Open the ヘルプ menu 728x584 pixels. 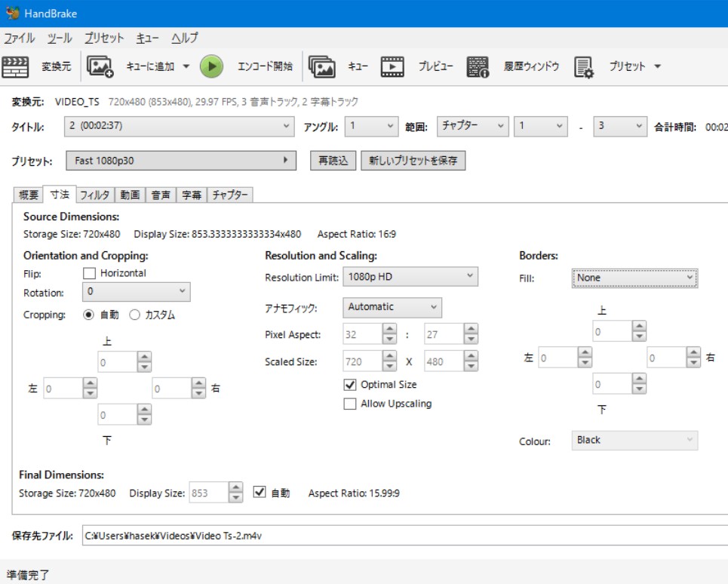coord(185,38)
